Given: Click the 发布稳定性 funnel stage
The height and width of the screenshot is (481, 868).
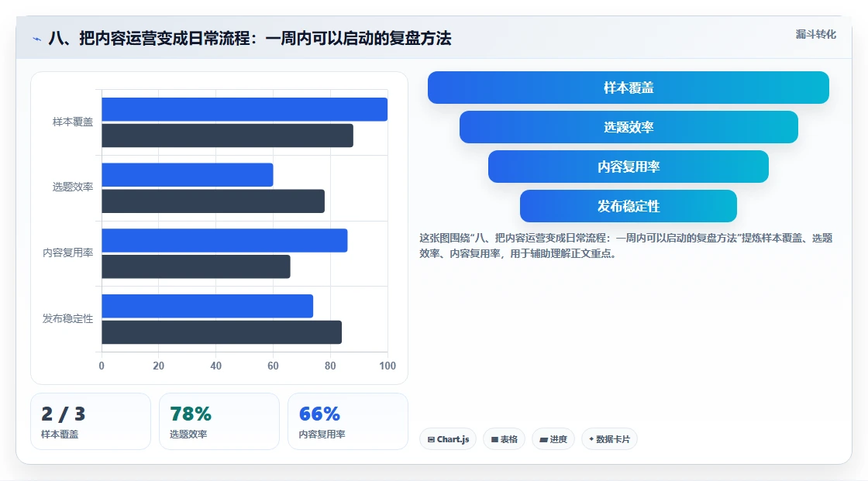Looking at the screenshot, I should click(629, 206).
